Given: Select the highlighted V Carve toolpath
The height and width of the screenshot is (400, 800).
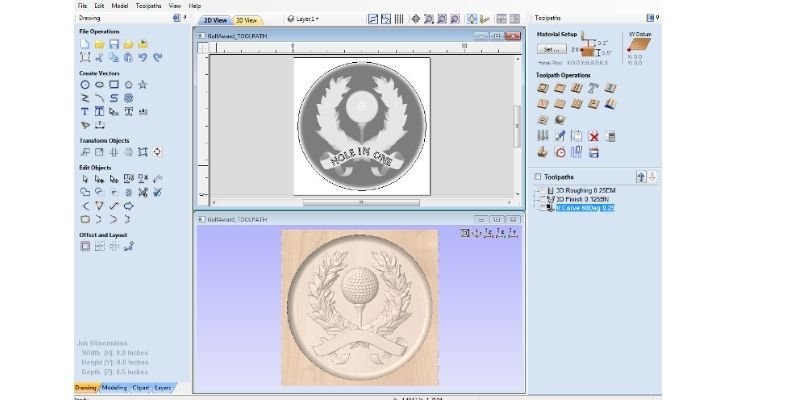Looking at the screenshot, I should (585, 208).
